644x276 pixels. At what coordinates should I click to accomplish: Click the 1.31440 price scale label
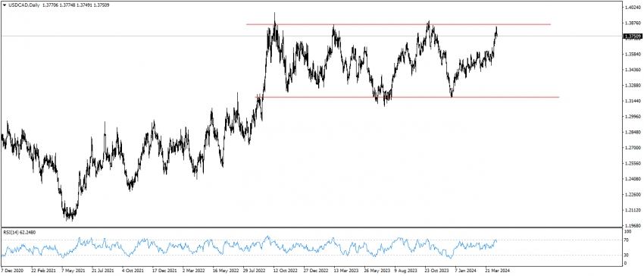[x=632, y=101]
